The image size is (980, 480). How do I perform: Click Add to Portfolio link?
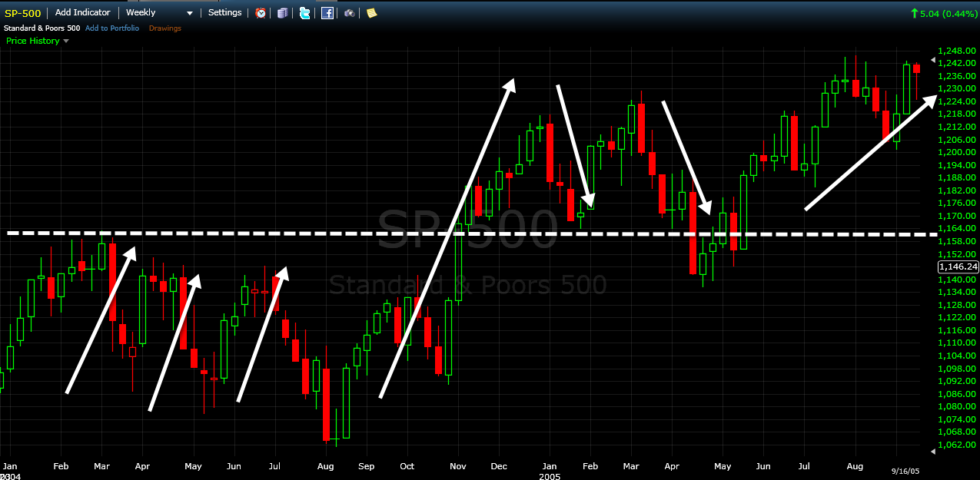pyautogui.click(x=112, y=28)
